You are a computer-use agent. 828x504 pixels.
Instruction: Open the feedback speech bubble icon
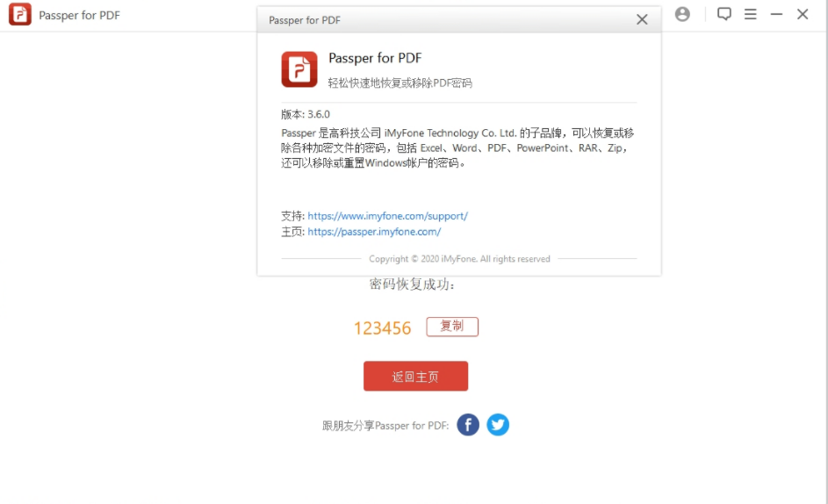coord(724,14)
